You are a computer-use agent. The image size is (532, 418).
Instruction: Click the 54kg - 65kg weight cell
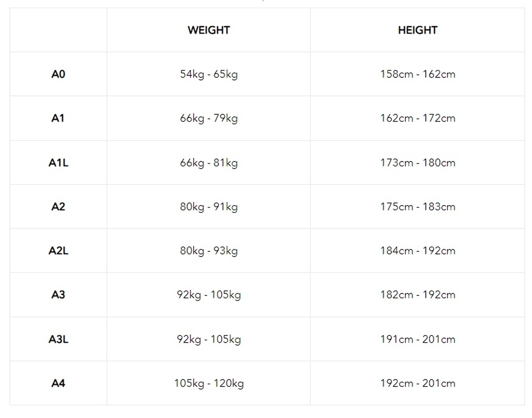(209, 74)
